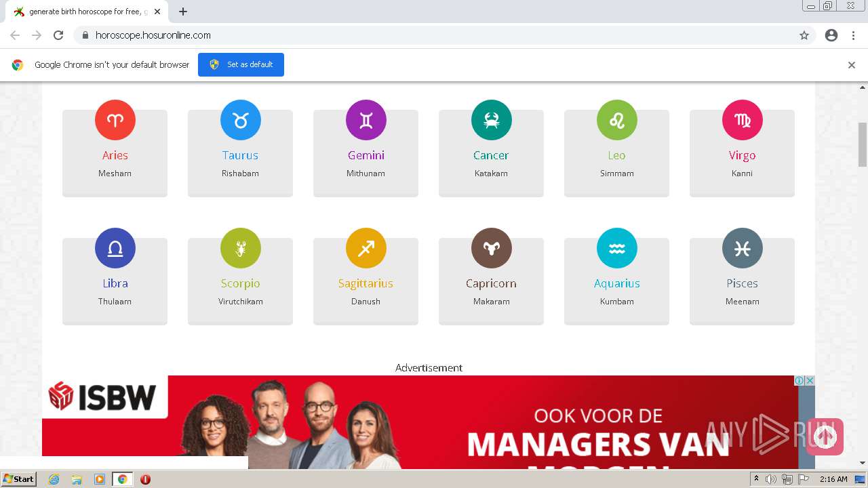The image size is (868, 488).
Task: View site security lock info
Action: pyautogui.click(x=85, y=35)
